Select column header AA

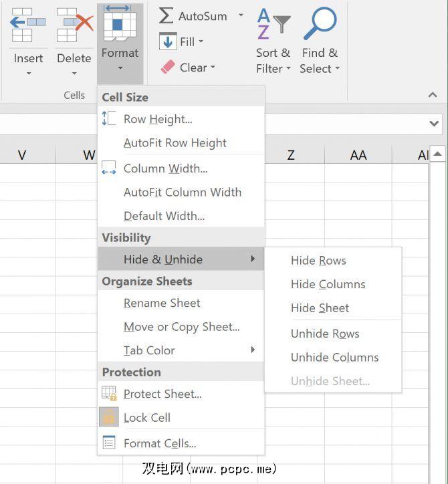[358, 155]
